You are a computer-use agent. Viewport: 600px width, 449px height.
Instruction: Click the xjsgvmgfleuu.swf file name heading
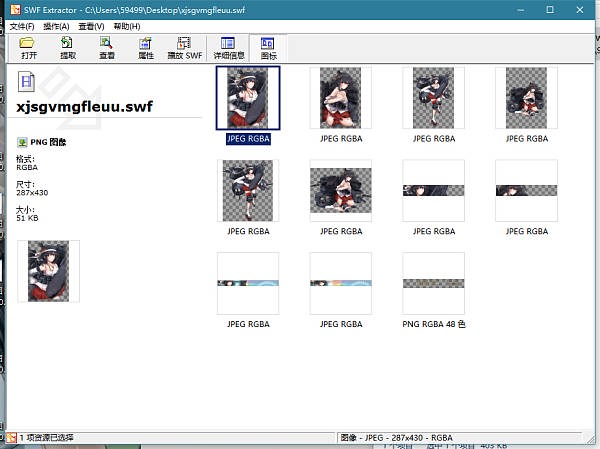tap(85, 106)
